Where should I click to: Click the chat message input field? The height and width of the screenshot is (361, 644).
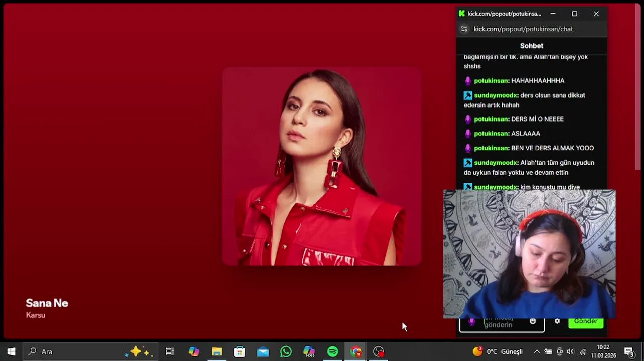point(502,324)
